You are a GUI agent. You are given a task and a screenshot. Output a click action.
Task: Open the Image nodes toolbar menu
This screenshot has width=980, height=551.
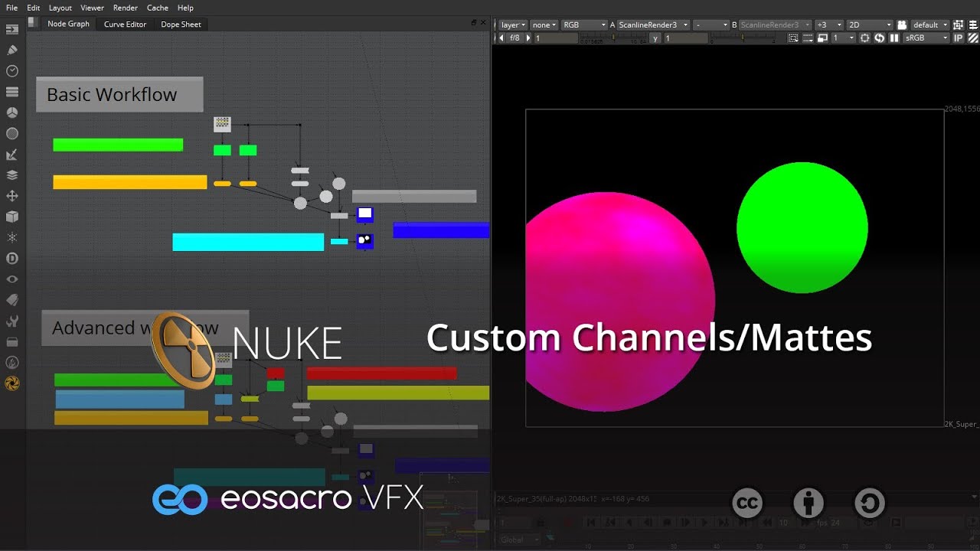[x=12, y=30]
